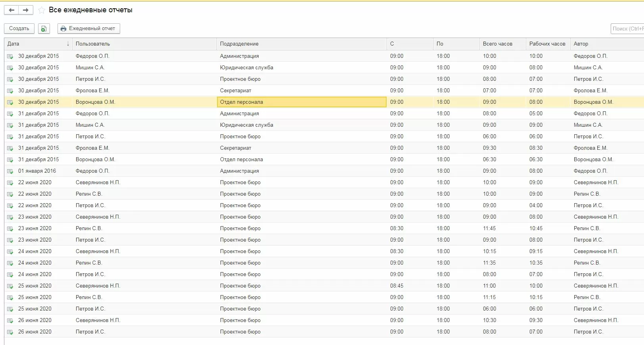The width and height of the screenshot is (644, 345).
Task: Click the document icon of 30 декабря 2015 Мишин С.А. row
Action: click(x=10, y=68)
